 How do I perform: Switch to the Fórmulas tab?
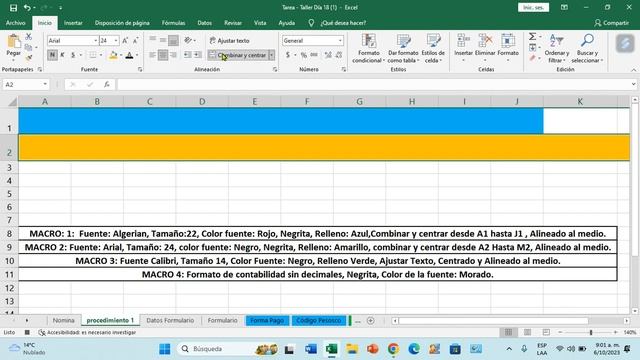(x=173, y=23)
